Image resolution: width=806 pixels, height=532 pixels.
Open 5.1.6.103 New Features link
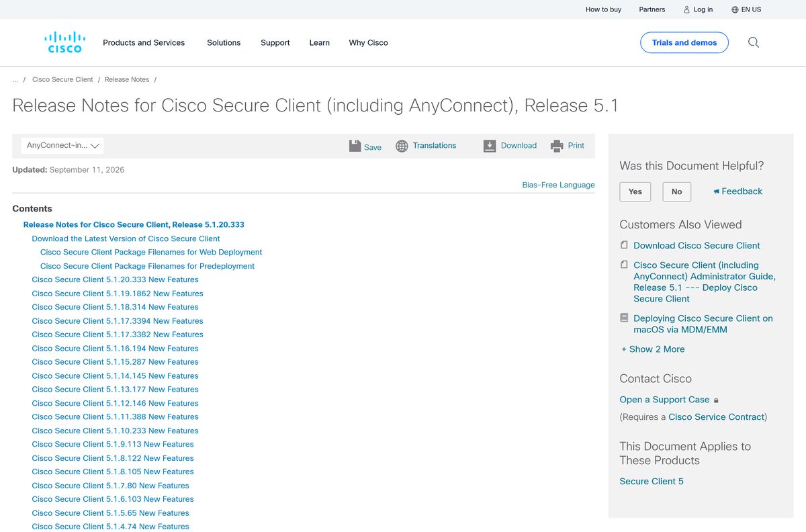tap(113, 500)
